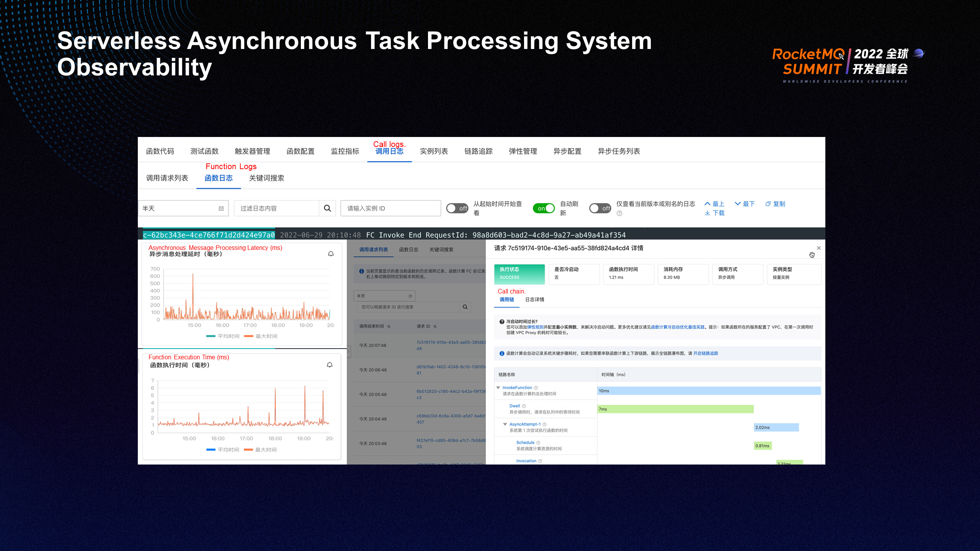Click the 2.02ms AsyncAttempt-1 timeline bar

coord(776,427)
